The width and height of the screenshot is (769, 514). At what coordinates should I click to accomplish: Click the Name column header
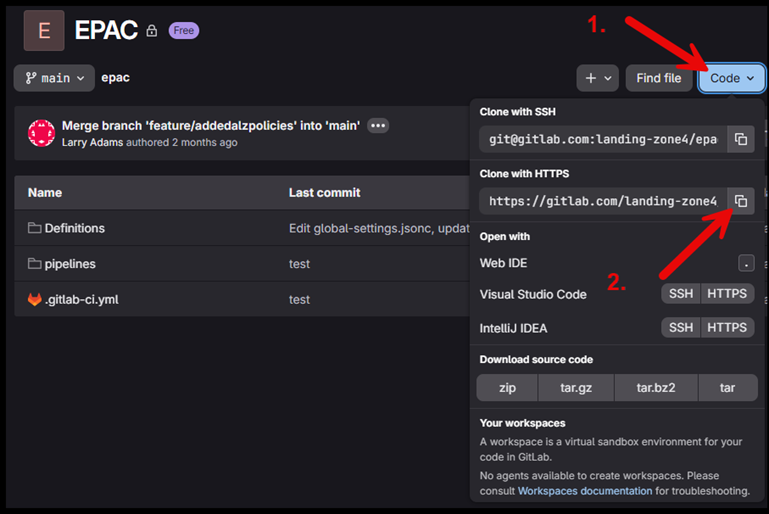[45, 193]
